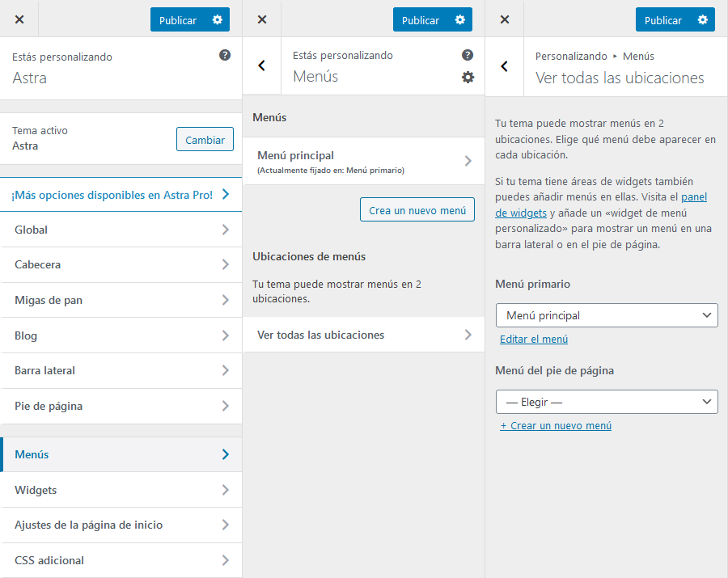The height and width of the screenshot is (578, 728).
Task: Open the Cabecera settings section
Action: (x=121, y=264)
